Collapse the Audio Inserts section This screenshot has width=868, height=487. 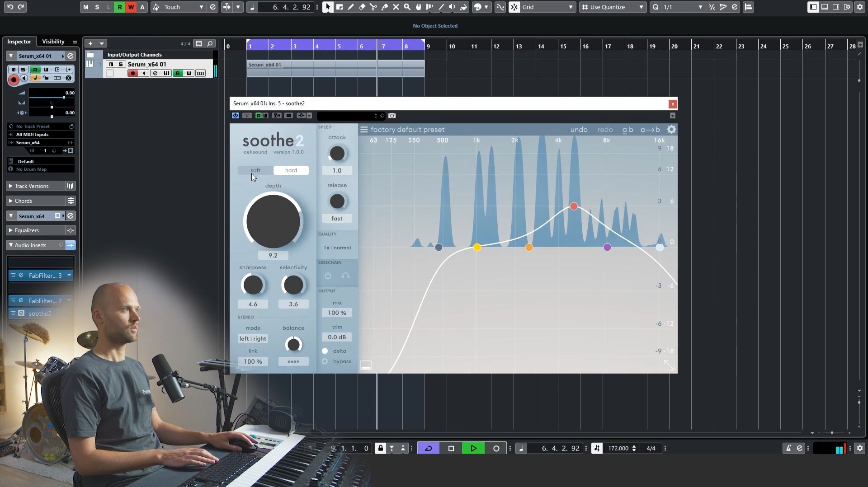click(11, 245)
